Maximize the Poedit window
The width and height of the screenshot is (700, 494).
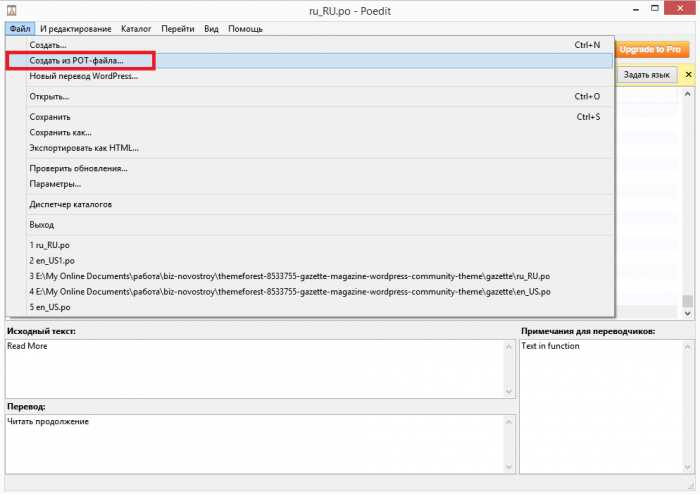(654, 8)
